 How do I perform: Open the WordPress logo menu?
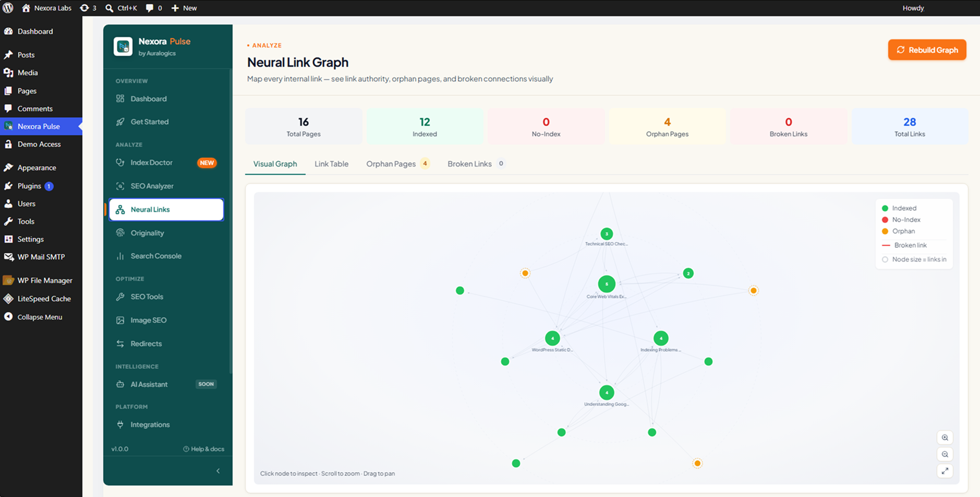point(8,8)
